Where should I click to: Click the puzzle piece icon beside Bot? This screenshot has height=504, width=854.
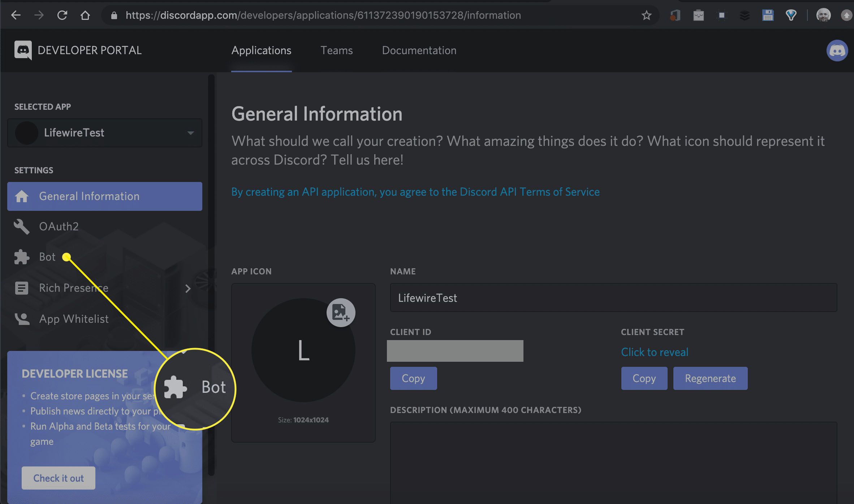click(x=22, y=257)
